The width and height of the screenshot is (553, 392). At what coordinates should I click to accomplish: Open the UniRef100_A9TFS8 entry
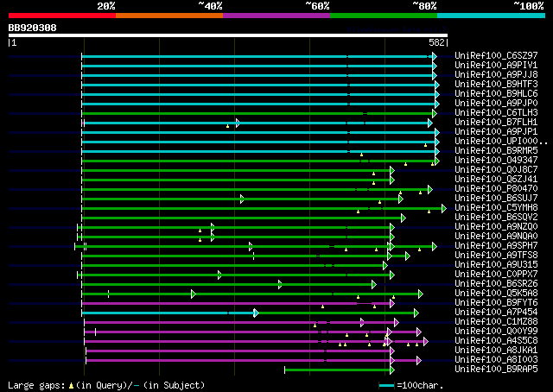(496, 256)
